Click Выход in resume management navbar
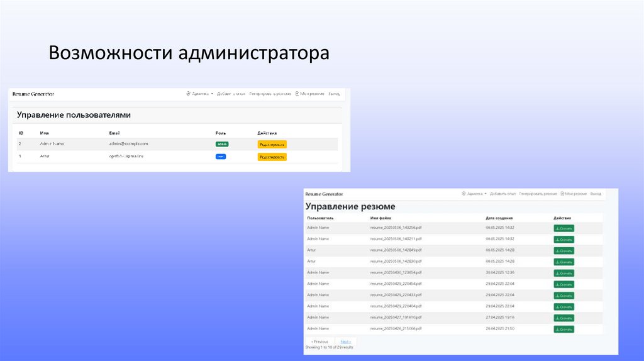 click(596, 194)
